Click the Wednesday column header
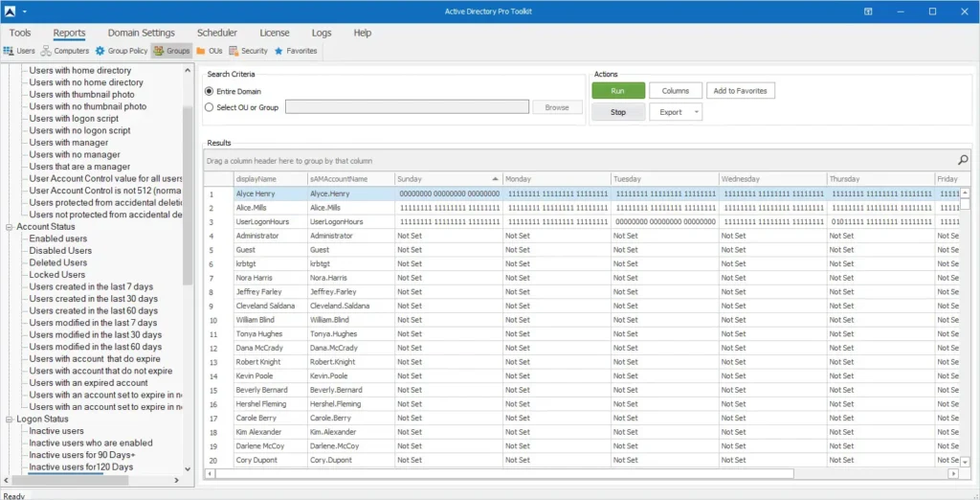This screenshot has width=980, height=500. (x=772, y=179)
